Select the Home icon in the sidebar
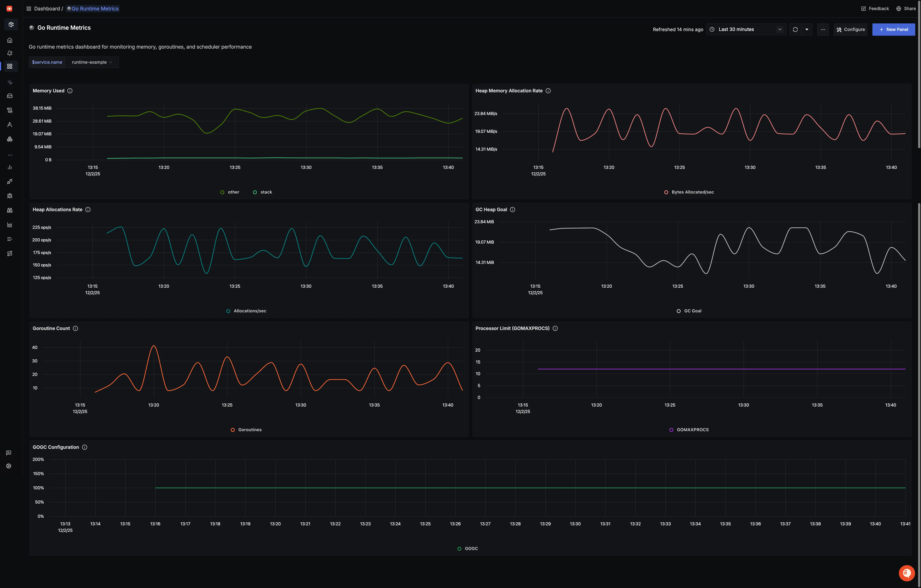This screenshot has height=588, width=921. (x=10, y=40)
